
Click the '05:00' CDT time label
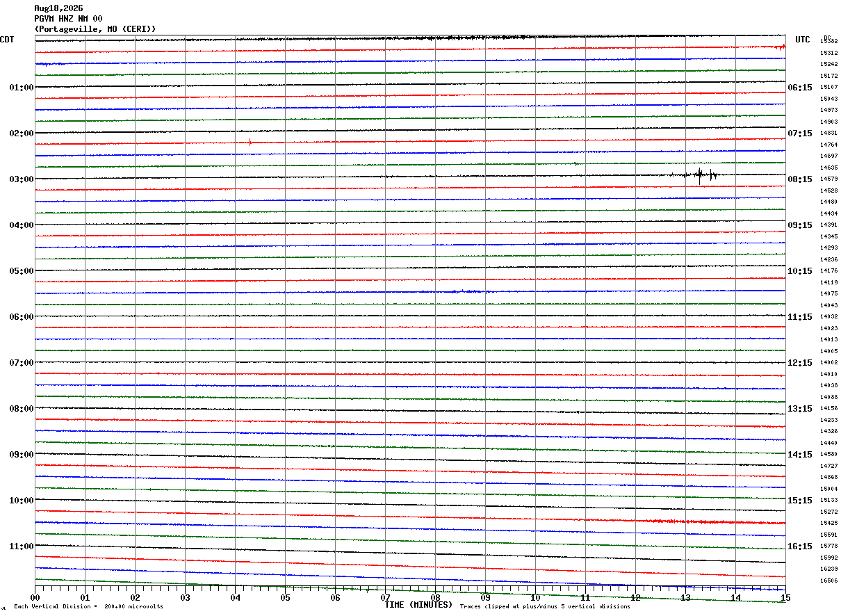click(22, 271)
